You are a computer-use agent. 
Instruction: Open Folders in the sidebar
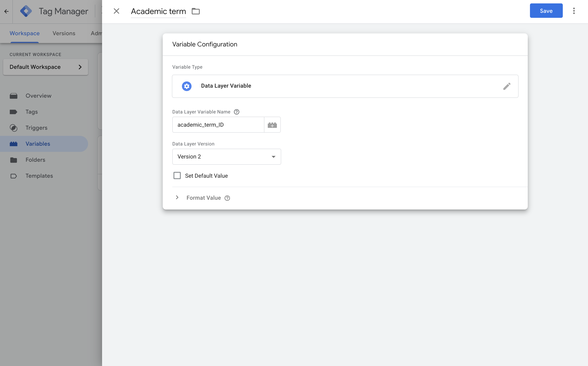coord(44,160)
